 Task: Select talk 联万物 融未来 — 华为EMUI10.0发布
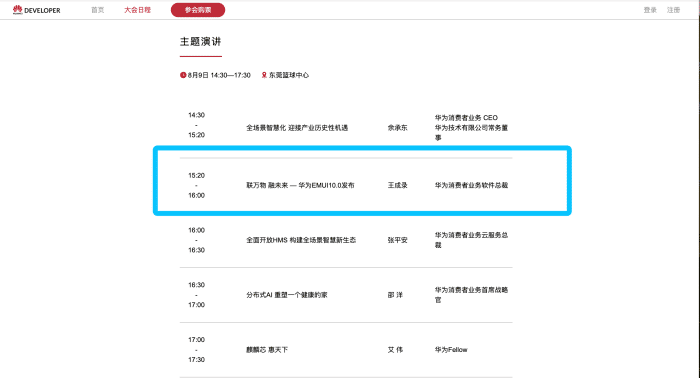(300, 185)
